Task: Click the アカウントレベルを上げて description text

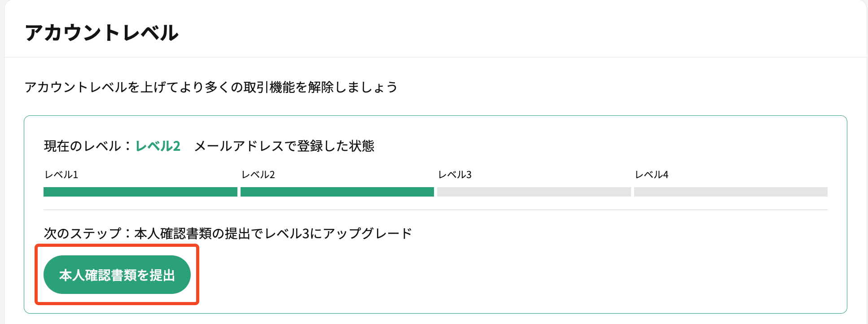Action: pyautogui.click(x=211, y=87)
